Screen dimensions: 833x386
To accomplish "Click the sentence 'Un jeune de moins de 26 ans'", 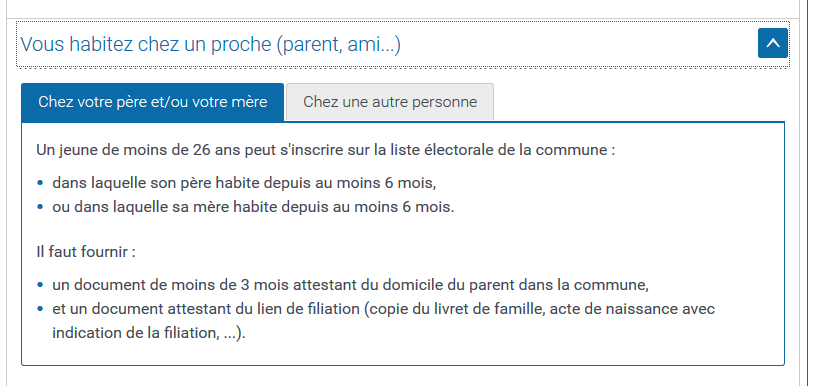I will coord(326,150).
